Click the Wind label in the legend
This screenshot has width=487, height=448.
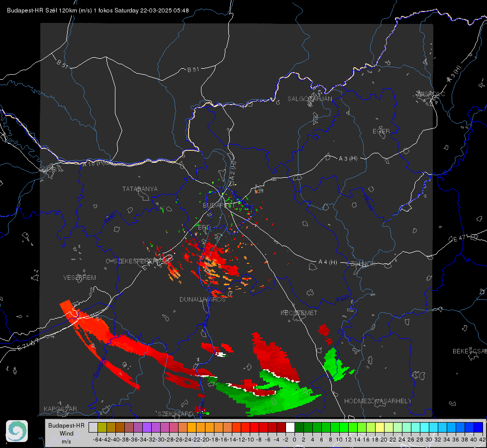tap(67, 434)
